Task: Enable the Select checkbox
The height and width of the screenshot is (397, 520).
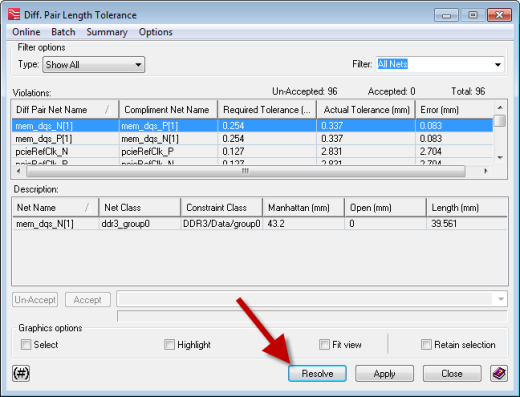Action: point(26,344)
